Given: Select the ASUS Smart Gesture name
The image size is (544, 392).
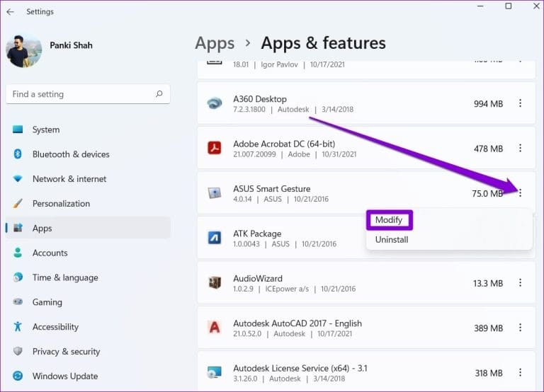Looking at the screenshot, I should [272, 189].
